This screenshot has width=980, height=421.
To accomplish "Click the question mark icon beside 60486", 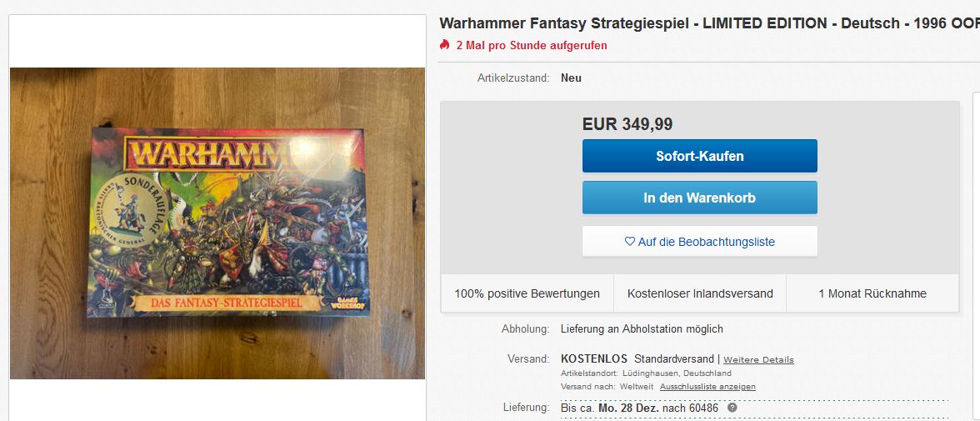I will tap(732, 408).
